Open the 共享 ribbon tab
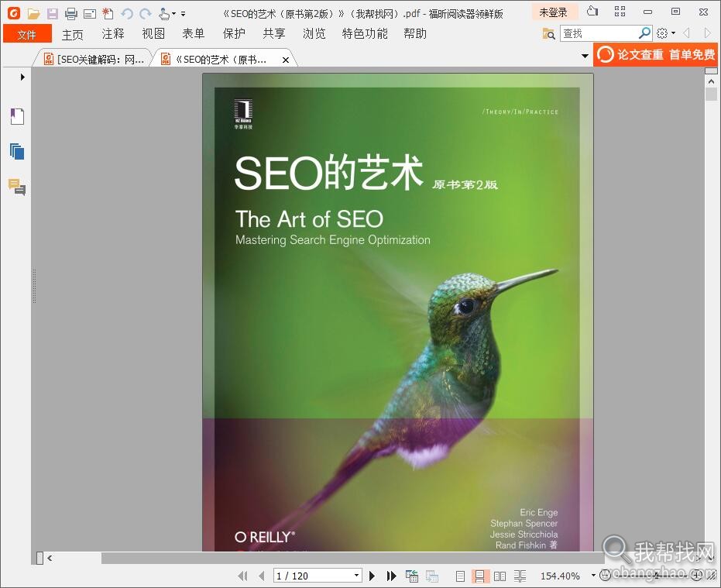This screenshot has height=588, width=721. point(274,33)
